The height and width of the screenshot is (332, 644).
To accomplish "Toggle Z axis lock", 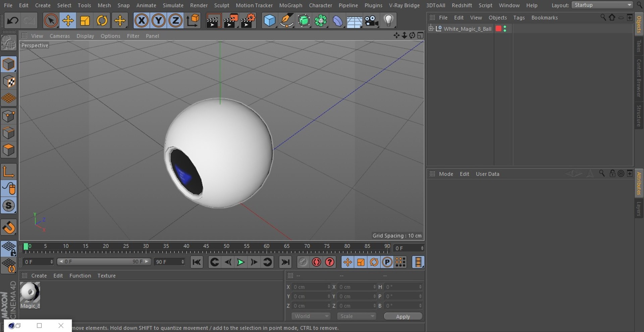I will (175, 21).
